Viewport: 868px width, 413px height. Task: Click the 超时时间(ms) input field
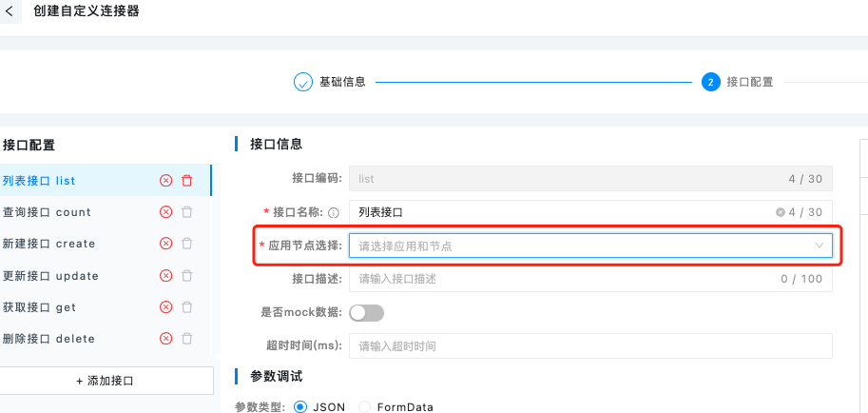(590, 346)
